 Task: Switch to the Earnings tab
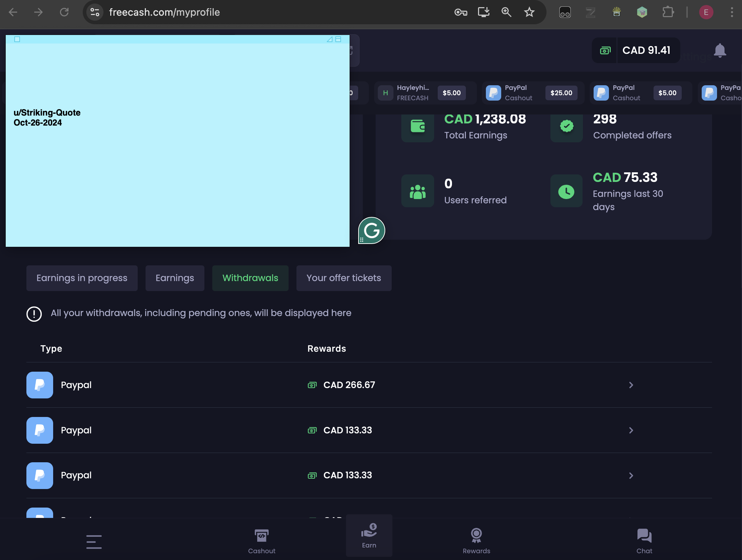(x=175, y=278)
